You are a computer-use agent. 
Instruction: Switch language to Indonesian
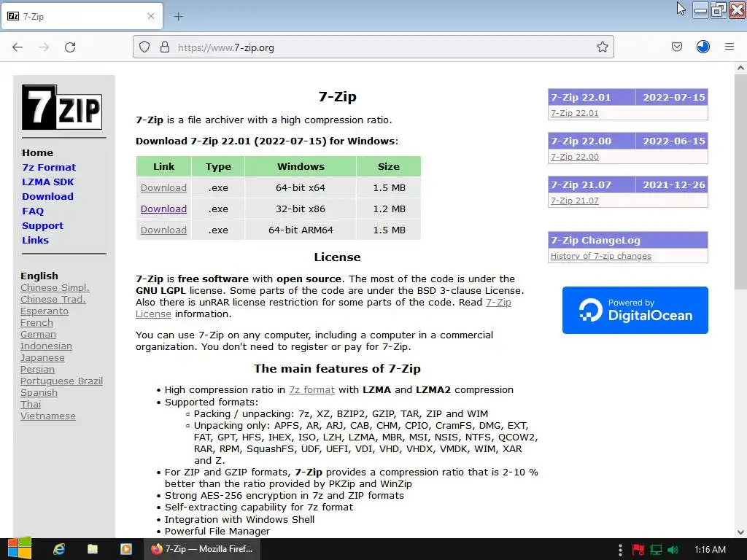(x=46, y=346)
